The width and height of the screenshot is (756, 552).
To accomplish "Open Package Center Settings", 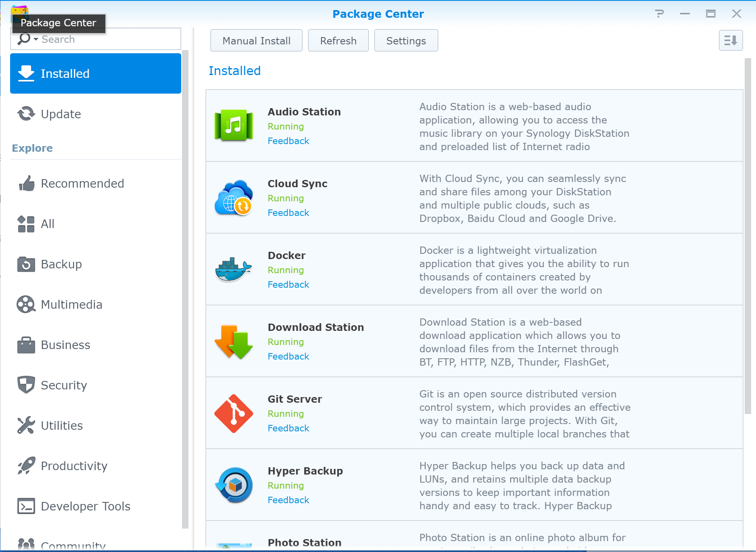I will pos(406,40).
